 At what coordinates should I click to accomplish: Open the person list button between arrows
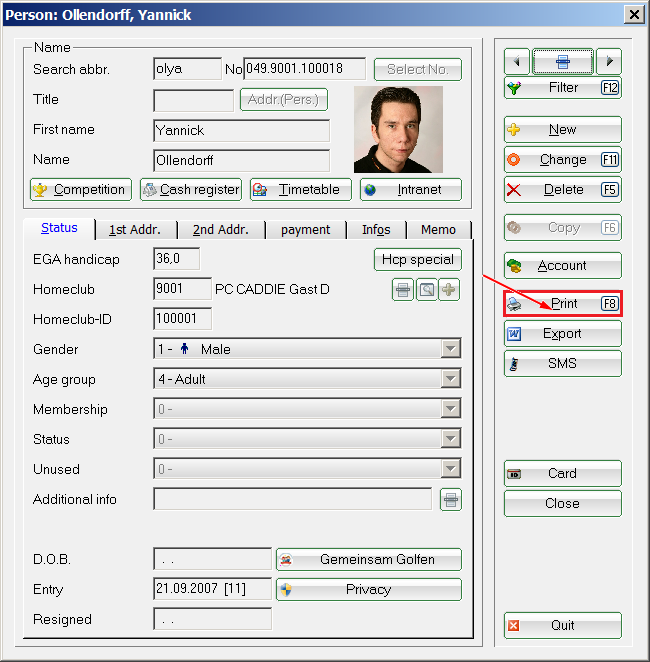(x=563, y=61)
